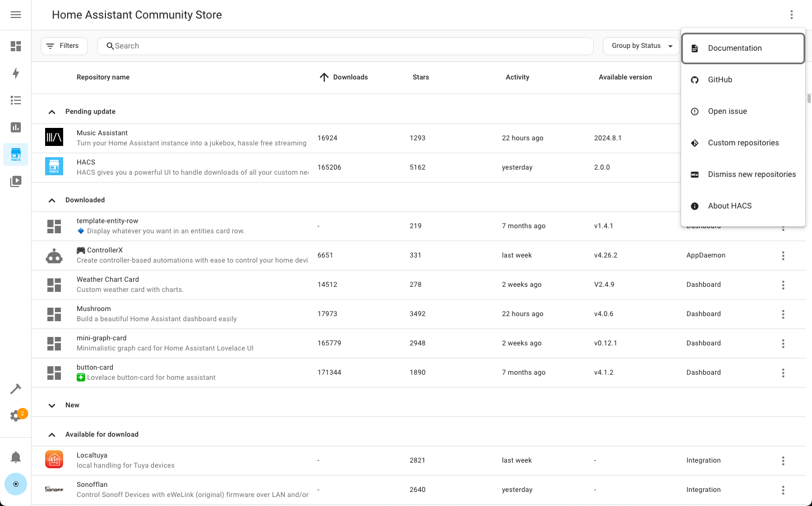
Task: Open Documentation from the overflow menu
Action: pos(735,48)
